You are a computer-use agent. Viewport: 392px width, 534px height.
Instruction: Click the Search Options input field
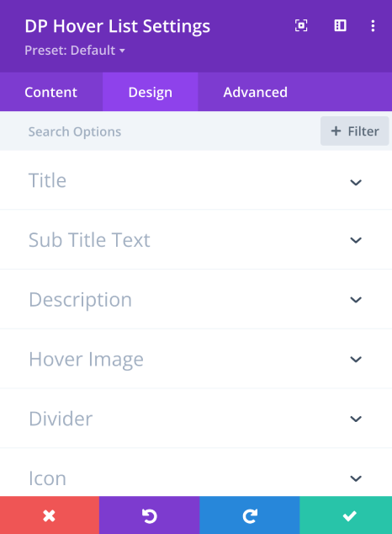pyautogui.click(x=160, y=131)
